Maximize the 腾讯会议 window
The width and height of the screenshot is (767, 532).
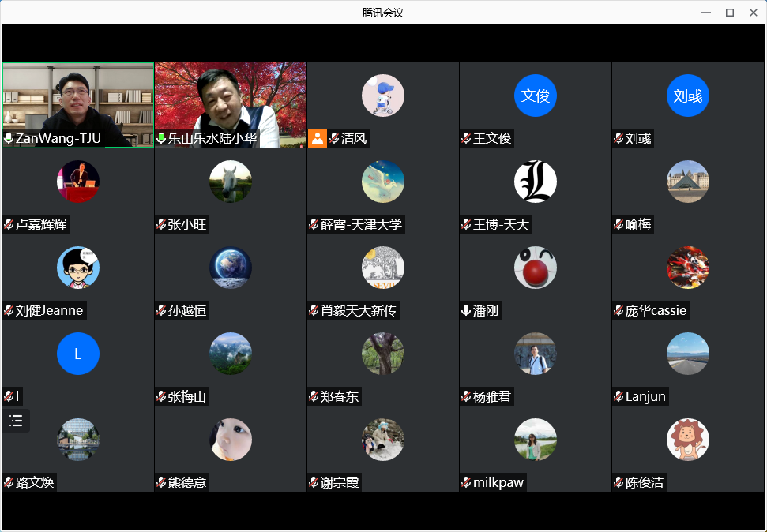[730, 13]
